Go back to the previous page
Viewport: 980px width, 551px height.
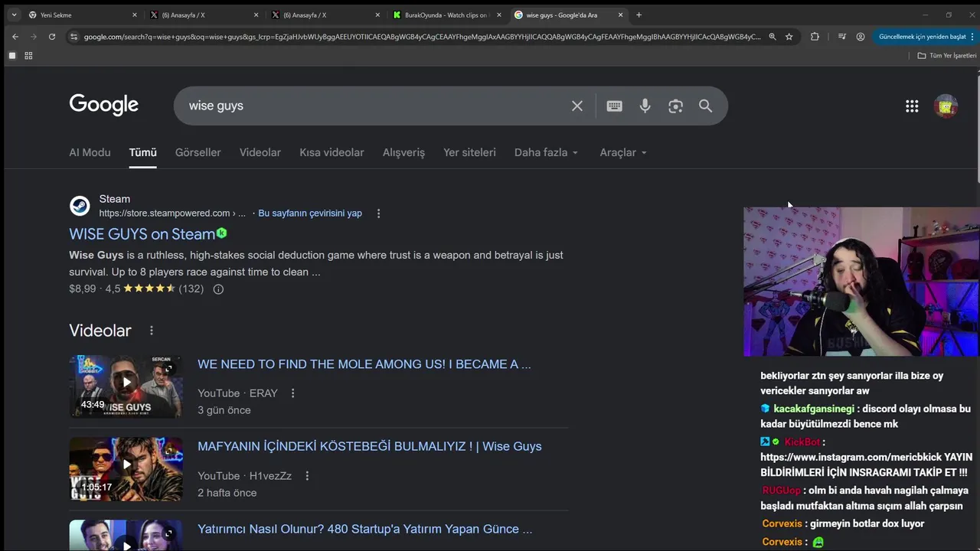pos(15,36)
